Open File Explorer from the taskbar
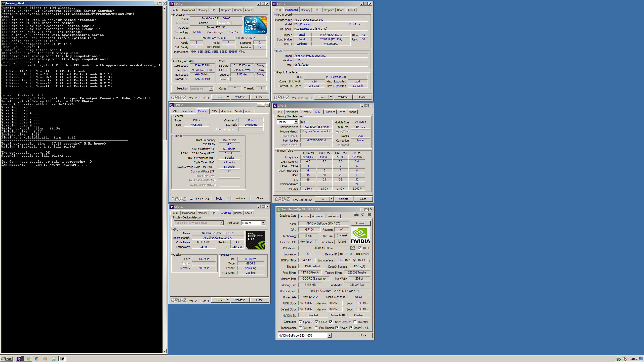 pos(54,359)
